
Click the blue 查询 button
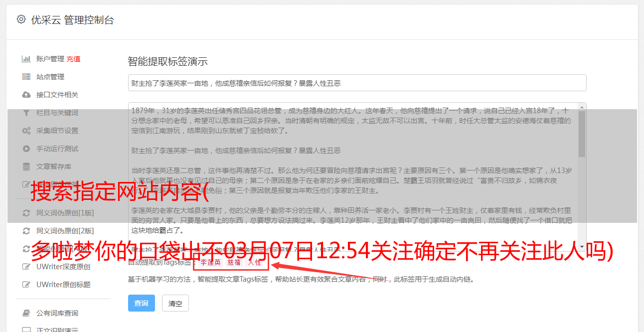point(142,303)
